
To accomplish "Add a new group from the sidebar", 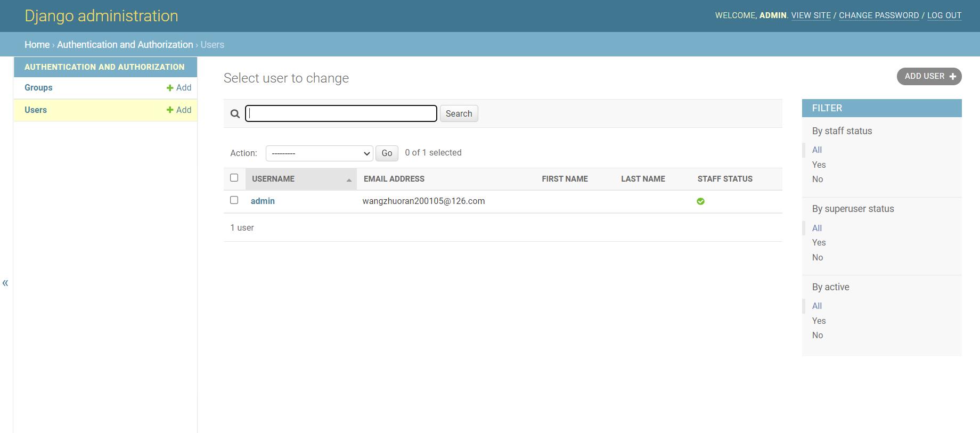I will point(179,88).
